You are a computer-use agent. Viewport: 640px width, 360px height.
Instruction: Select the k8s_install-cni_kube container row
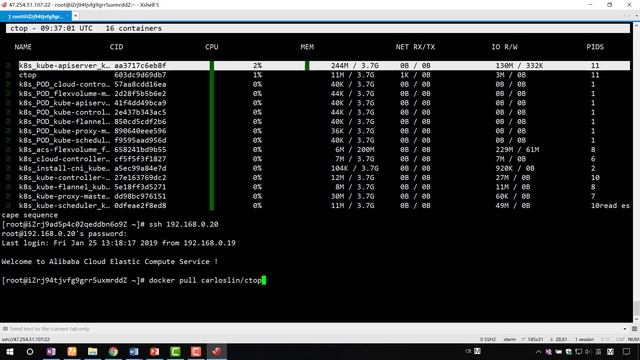click(x=324, y=168)
